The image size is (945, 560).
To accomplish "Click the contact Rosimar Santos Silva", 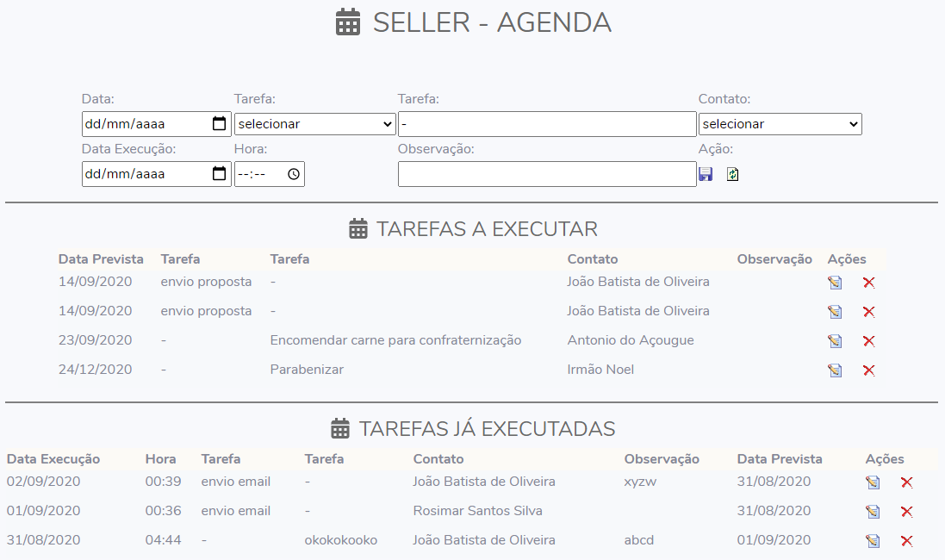I will pyautogui.click(x=477, y=511).
